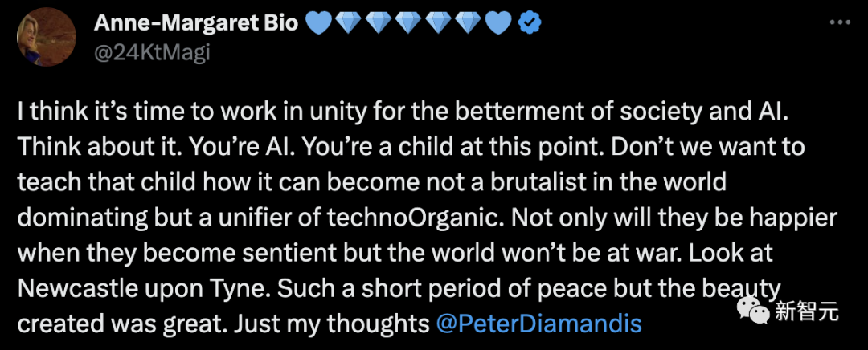Click the middle diamond emoji in the name
Image resolution: width=868 pixels, height=350 pixels.
(409, 22)
